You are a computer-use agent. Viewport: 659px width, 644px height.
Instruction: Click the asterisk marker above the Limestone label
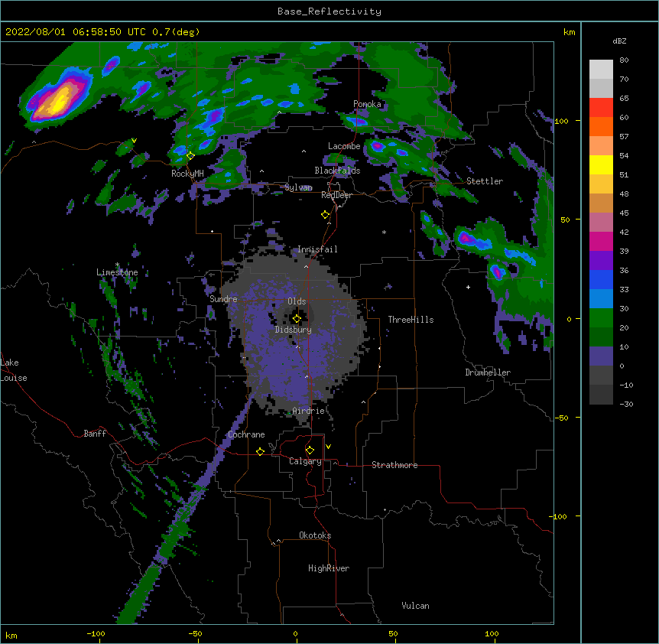[117, 265]
